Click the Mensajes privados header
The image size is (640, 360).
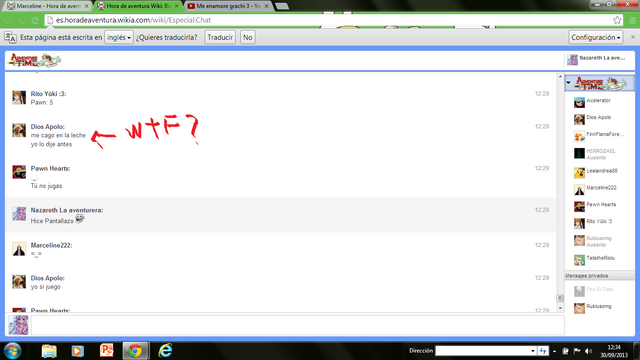tap(599, 276)
